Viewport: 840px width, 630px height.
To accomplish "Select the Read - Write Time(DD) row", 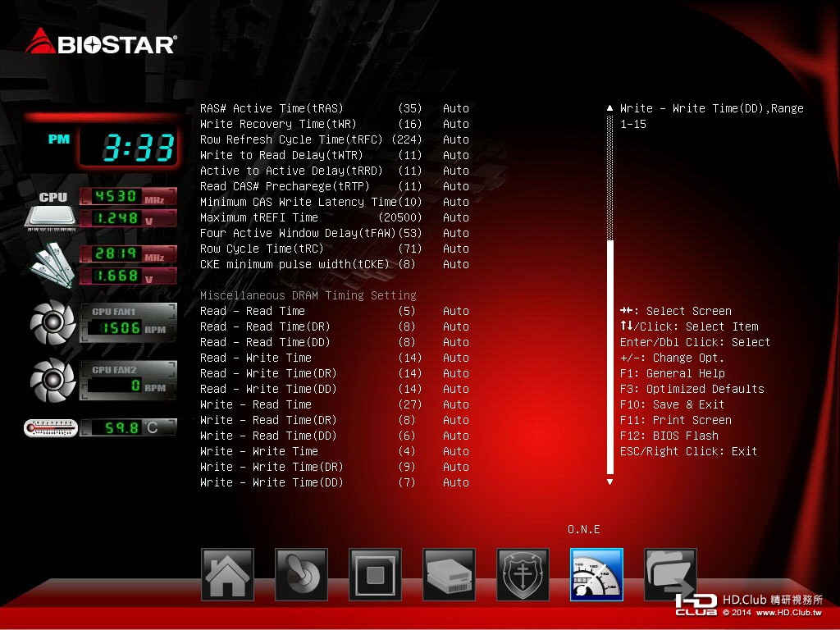I will pos(335,389).
